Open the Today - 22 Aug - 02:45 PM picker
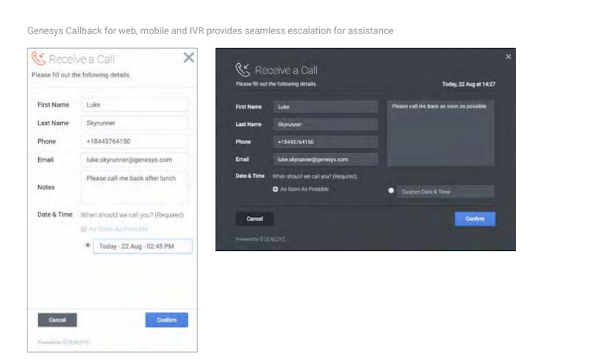Viewport: 608px width, 364px height. click(x=143, y=246)
